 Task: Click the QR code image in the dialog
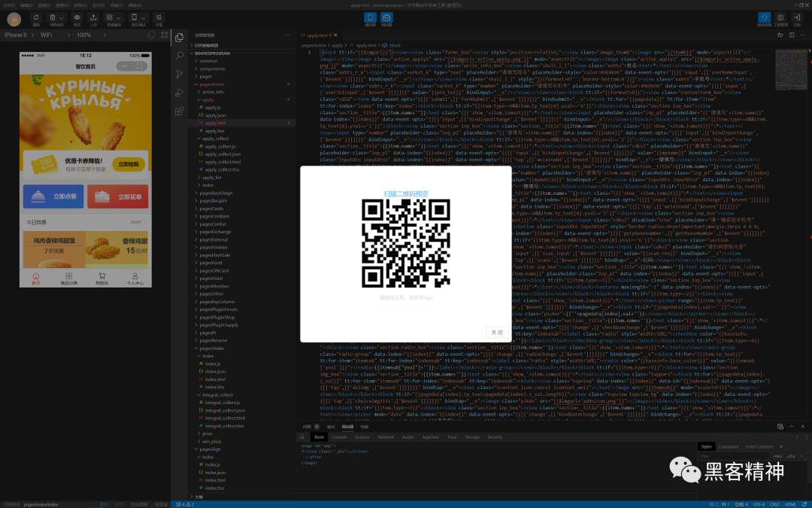406,243
